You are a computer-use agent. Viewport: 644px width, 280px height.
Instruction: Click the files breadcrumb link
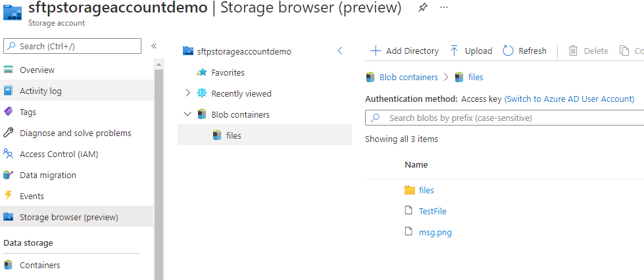[x=476, y=77]
